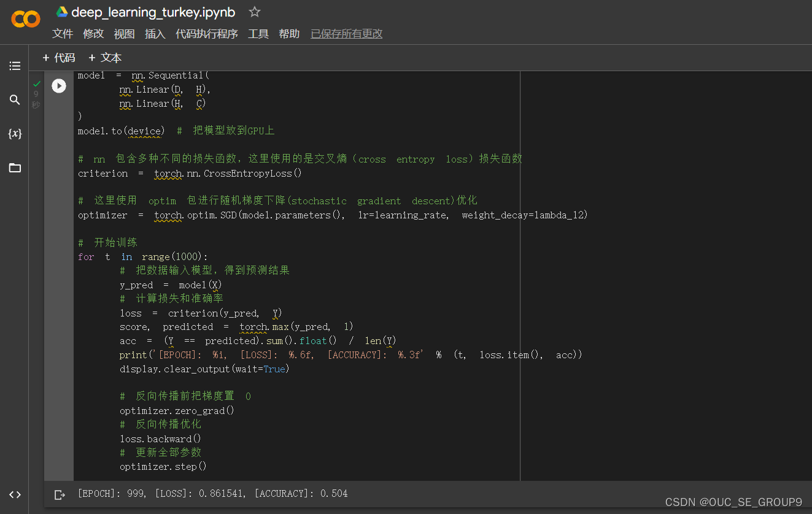Viewport: 812px width, 514px height.
Task: Click the score, predicted = torch.max line
Action: coord(237,327)
